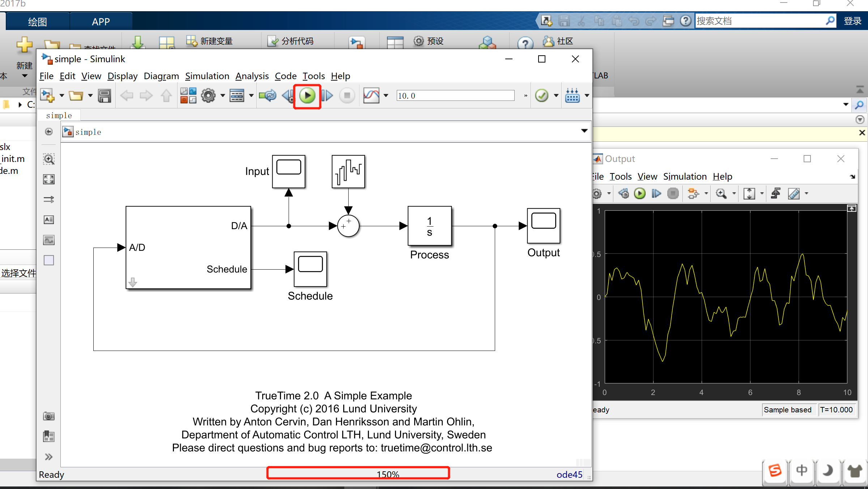Adjust the 150% zoom control
Image resolution: width=868 pixels, height=489 pixels.
pyautogui.click(x=387, y=473)
